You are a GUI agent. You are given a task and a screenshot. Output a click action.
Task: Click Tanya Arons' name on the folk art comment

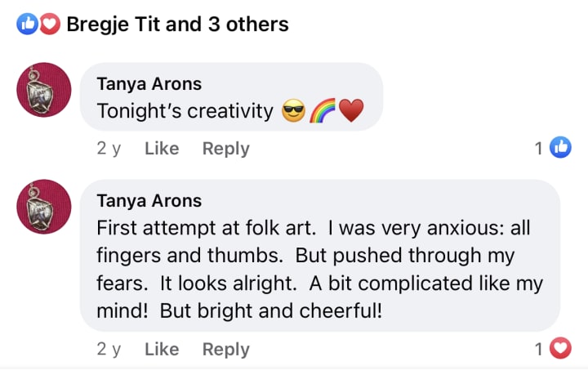tap(149, 200)
